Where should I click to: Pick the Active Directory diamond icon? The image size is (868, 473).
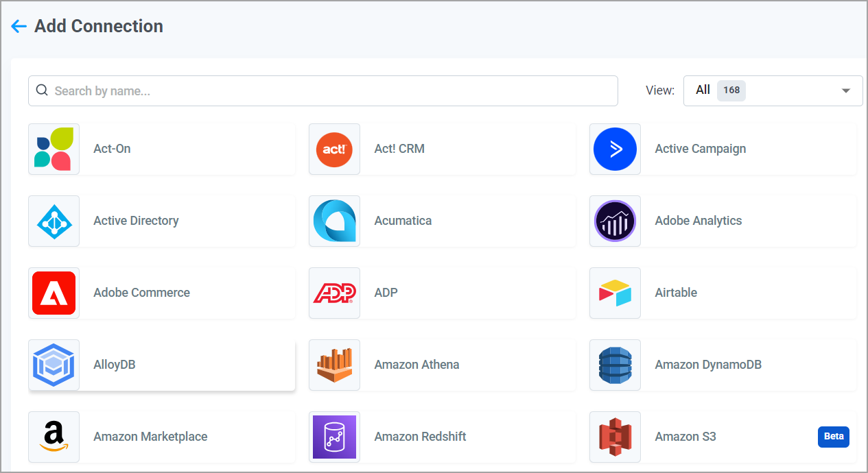(x=54, y=221)
